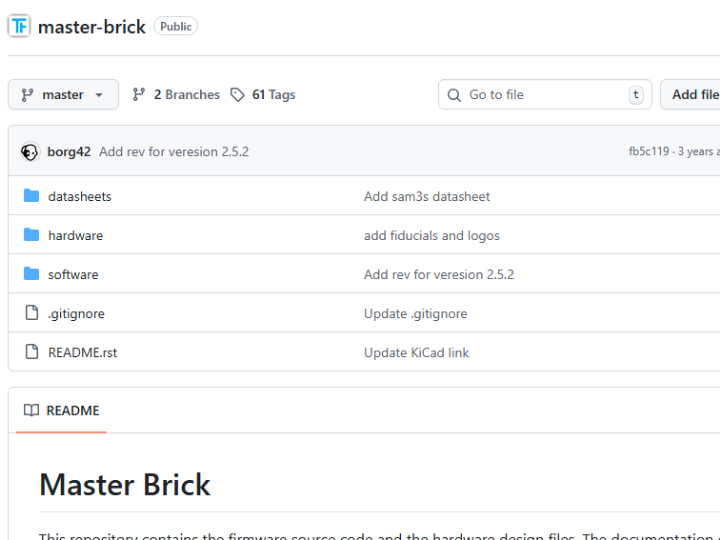720x540 pixels.
Task: Click the README.rst file icon
Action: click(x=31, y=352)
